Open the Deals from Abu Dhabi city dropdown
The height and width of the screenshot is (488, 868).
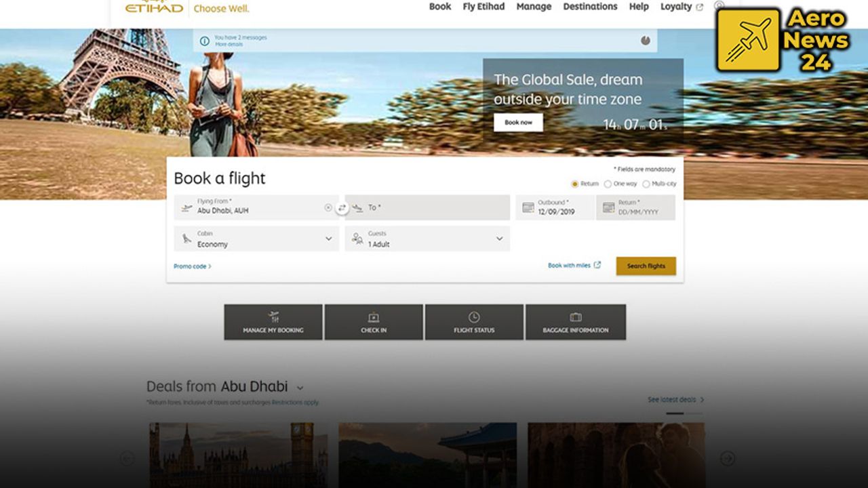click(x=300, y=388)
